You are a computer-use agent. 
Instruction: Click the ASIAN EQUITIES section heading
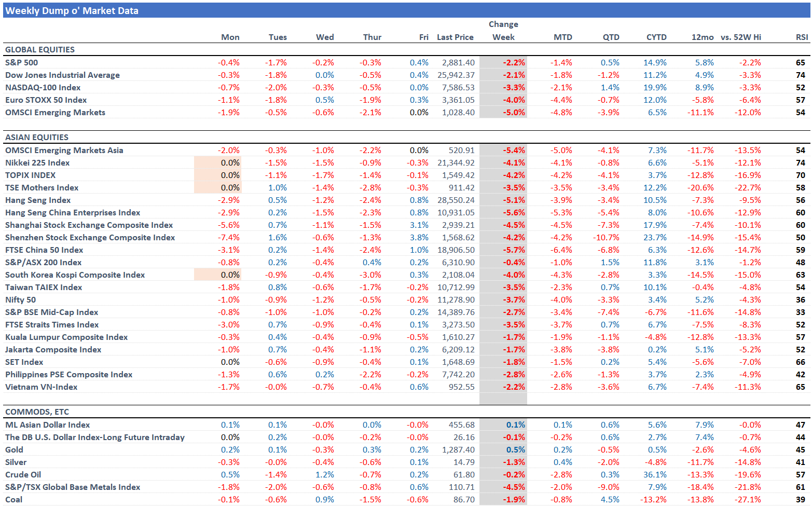coord(37,138)
